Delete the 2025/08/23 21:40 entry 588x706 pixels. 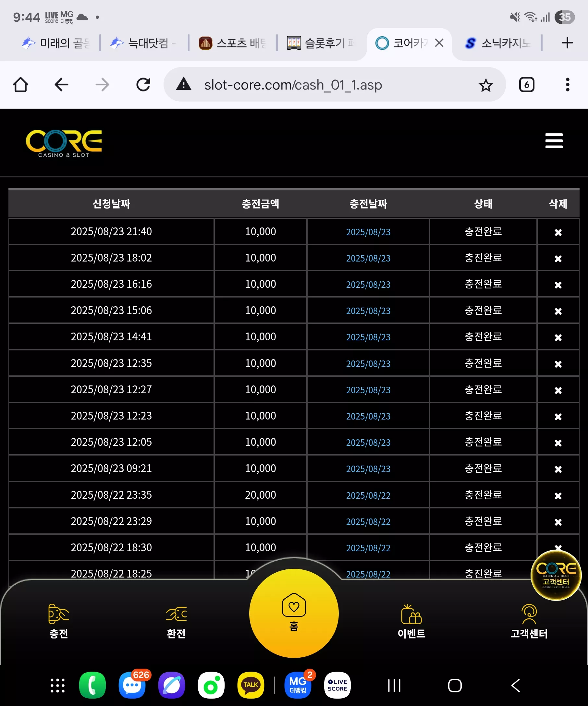pos(558,232)
